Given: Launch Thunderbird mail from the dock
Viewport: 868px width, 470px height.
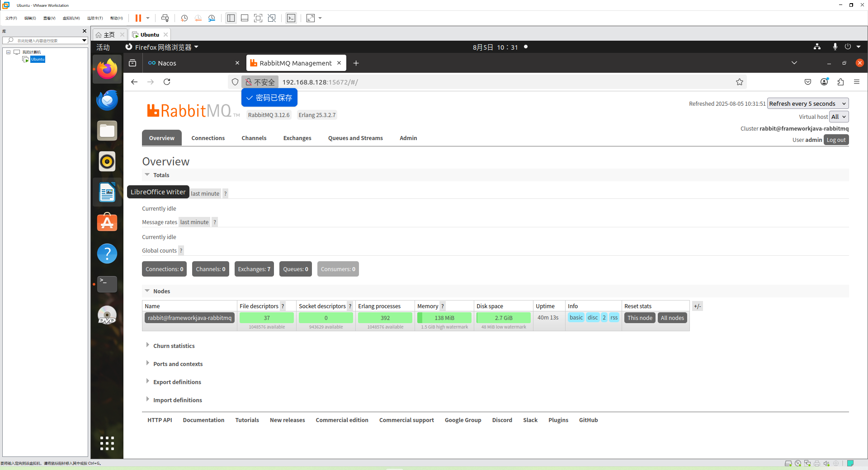Looking at the screenshot, I should [107, 100].
